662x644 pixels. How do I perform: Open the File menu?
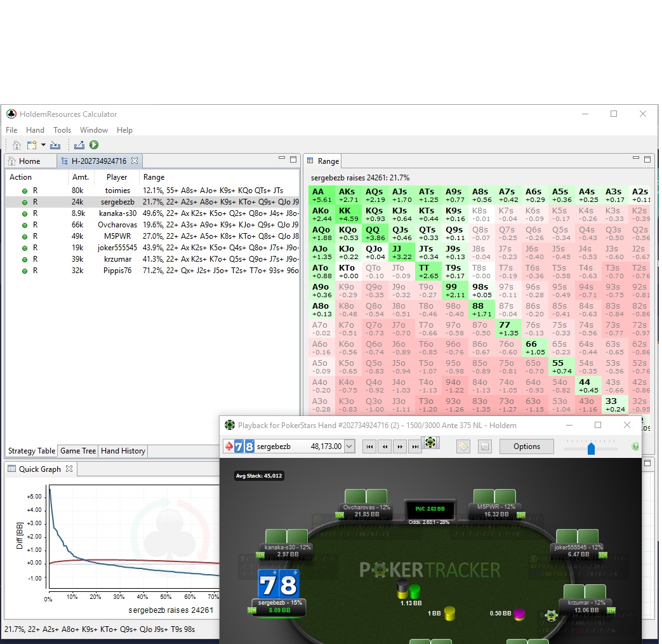coord(11,130)
